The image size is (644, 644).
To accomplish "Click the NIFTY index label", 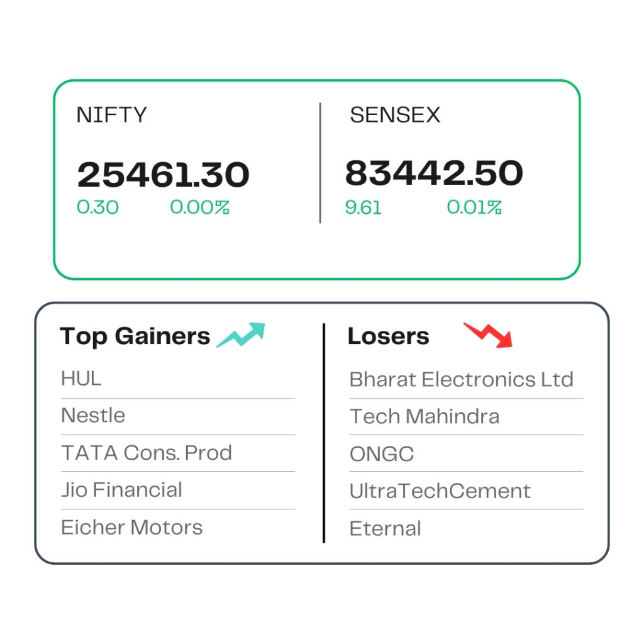I will 112,114.
